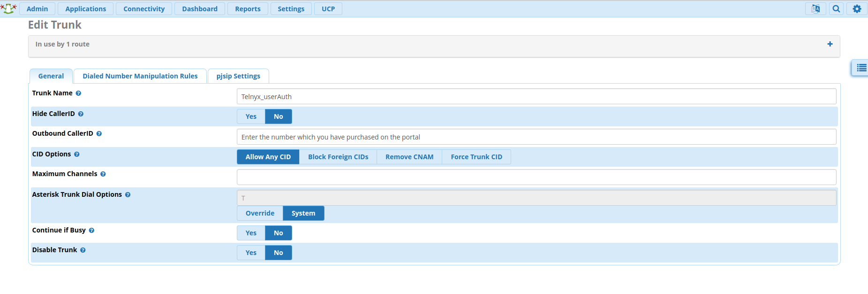Expand the 'In use by 1 route' plus icon
Image resolution: width=868 pixels, height=294 pixels.
(830, 44)
